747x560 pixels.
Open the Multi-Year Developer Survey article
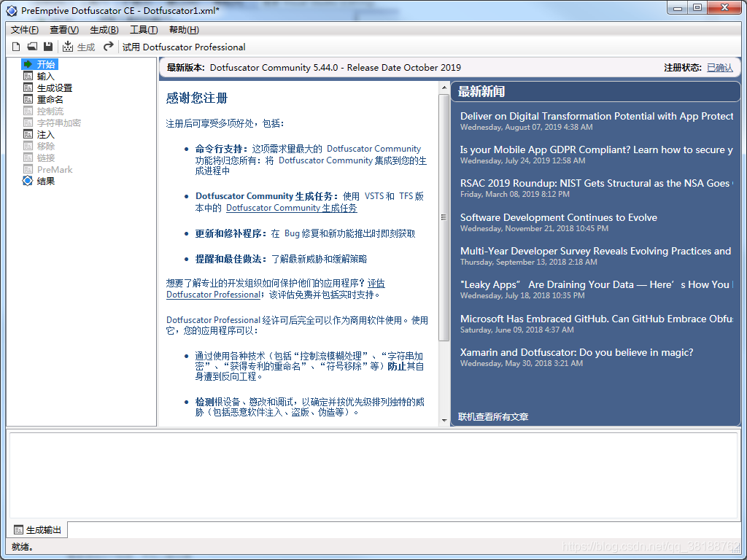595,251
